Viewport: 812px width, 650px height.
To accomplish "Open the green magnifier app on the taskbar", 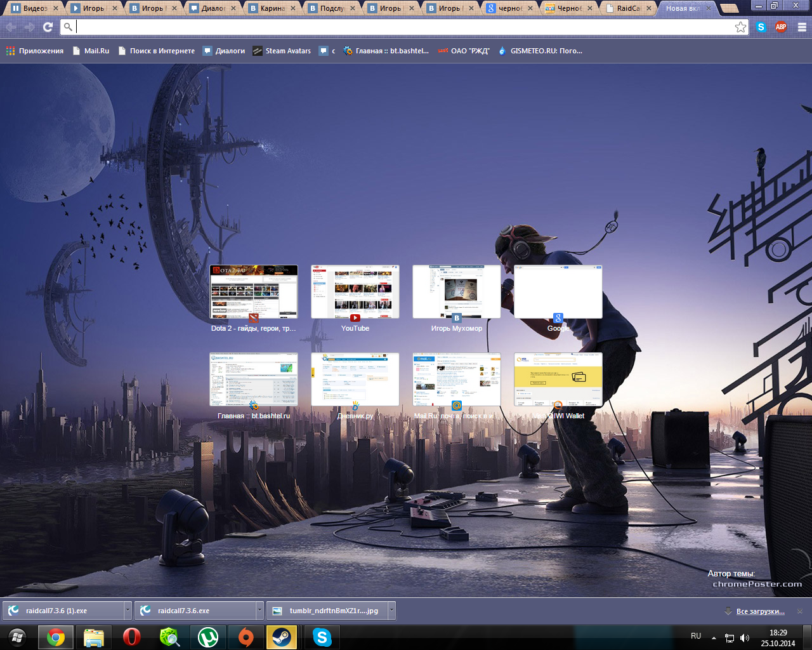I will click(x=170, y=637).
